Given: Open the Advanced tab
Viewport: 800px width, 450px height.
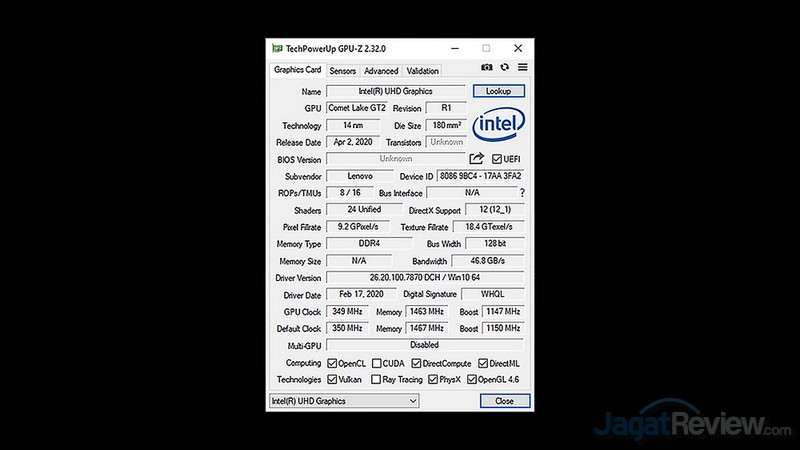Looking at the screenshot, I should (x=381, y=71).
